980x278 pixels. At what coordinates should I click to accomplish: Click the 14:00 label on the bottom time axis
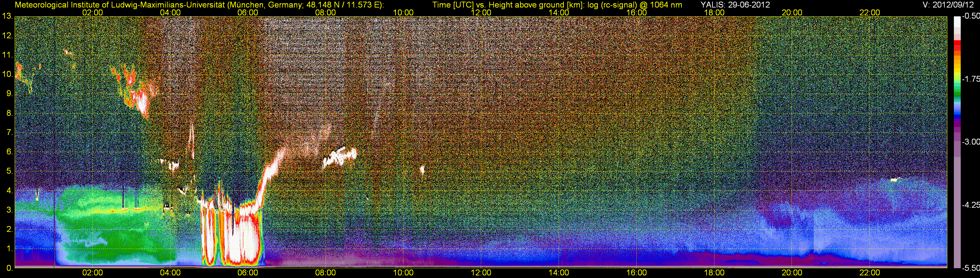click(559, 273)
